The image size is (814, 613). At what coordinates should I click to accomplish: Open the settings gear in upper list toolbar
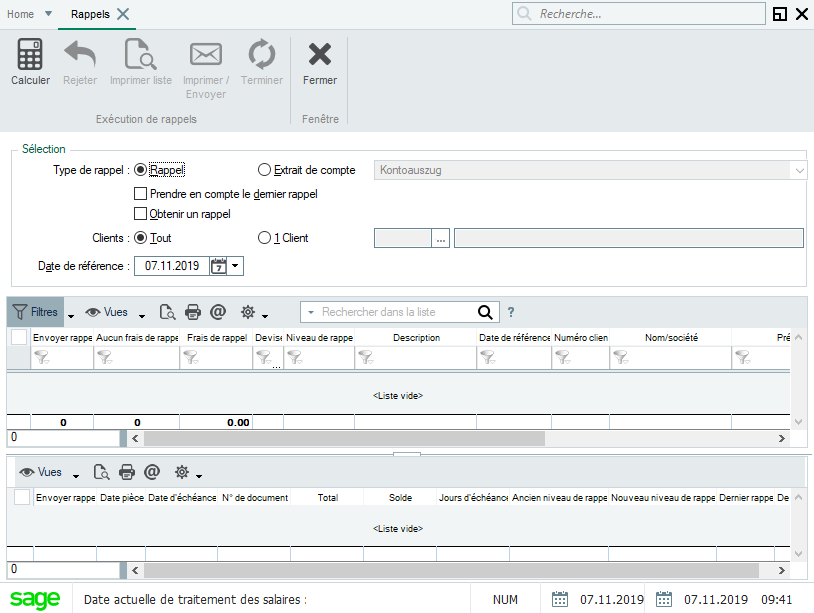tap(247, 312)
